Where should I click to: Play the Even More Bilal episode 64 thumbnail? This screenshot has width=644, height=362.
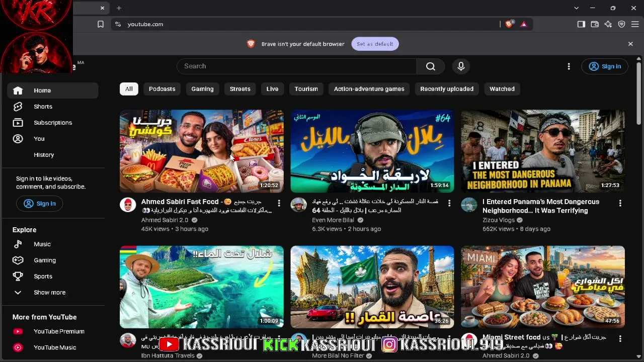(372, 151)
